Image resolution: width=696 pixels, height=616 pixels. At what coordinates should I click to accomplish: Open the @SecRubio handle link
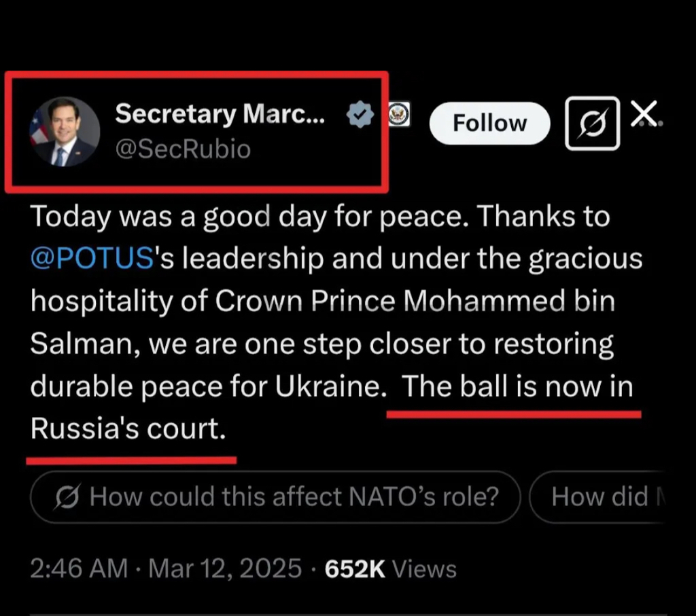(183, 148)
